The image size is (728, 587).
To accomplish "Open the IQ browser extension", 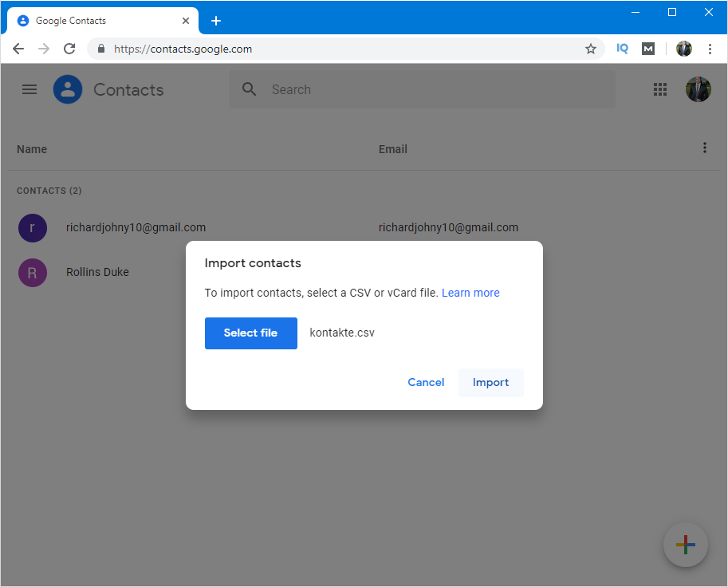I will coord(622,49).
